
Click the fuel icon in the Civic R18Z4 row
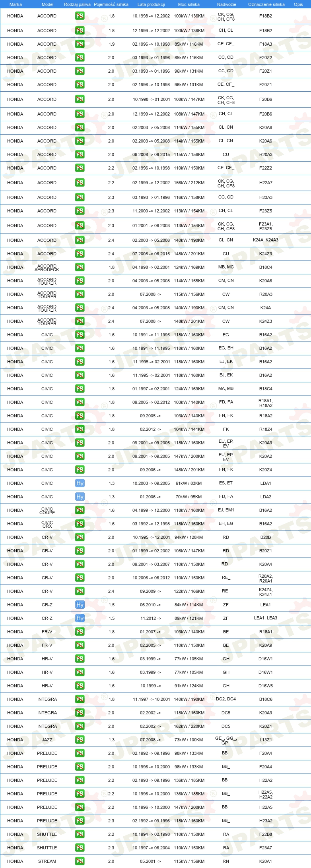point(80,429)
